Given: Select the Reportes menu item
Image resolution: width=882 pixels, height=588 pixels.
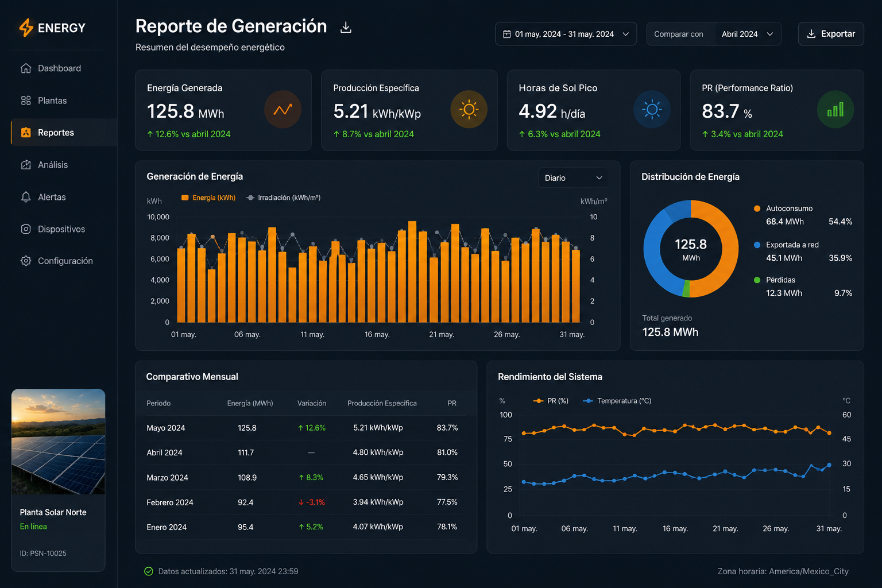Looking at the screenshot, I should [x=63, y=133].
